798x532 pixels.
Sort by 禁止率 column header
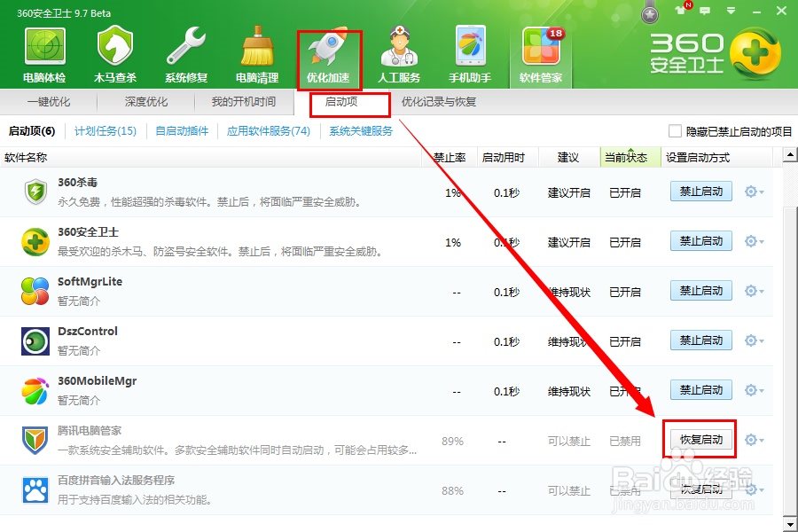pos(450,157)
